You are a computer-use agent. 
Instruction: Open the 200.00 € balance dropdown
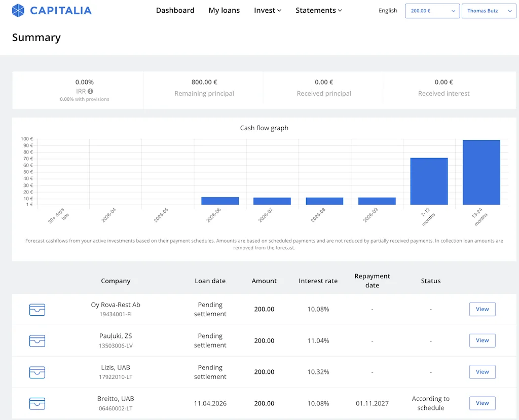click(432, 11)
